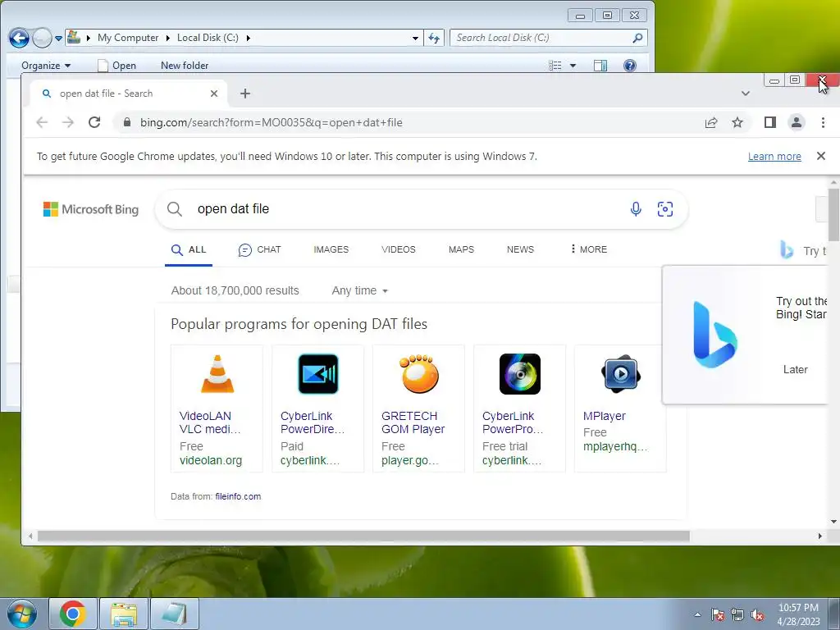The height and width of the screenshot is (630, 840).
Task: Expand arrow after My Computer breadcrumb
Action: (167, 38)
